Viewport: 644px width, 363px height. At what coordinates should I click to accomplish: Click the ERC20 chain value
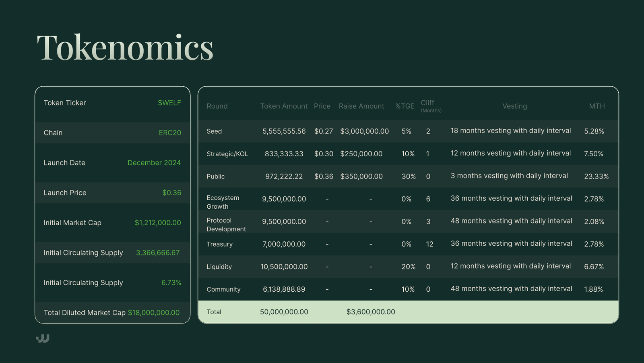pyautogui.click(x=170, y=133)
